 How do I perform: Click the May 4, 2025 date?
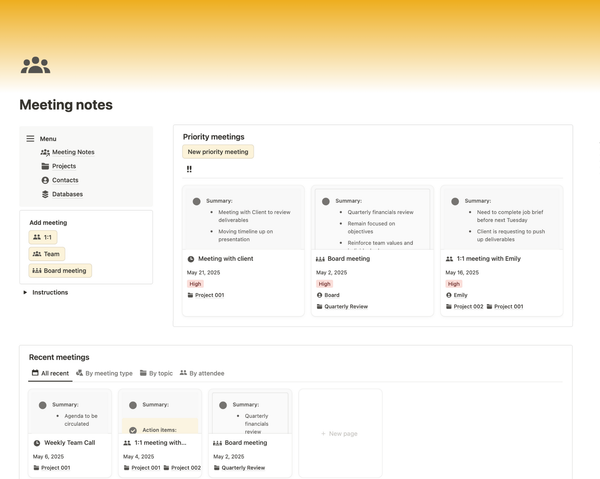pyautogui.click(x=139, y=457)
